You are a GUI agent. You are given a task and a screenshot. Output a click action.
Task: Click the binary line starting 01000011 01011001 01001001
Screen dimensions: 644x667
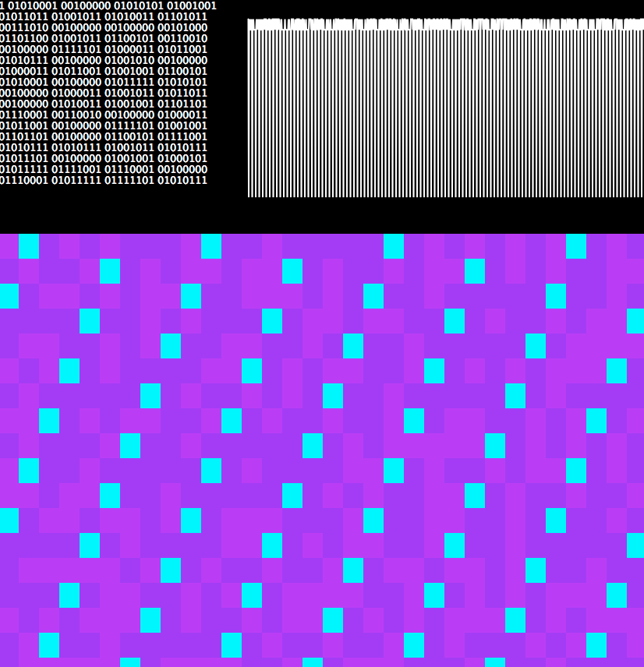[104, 72]
